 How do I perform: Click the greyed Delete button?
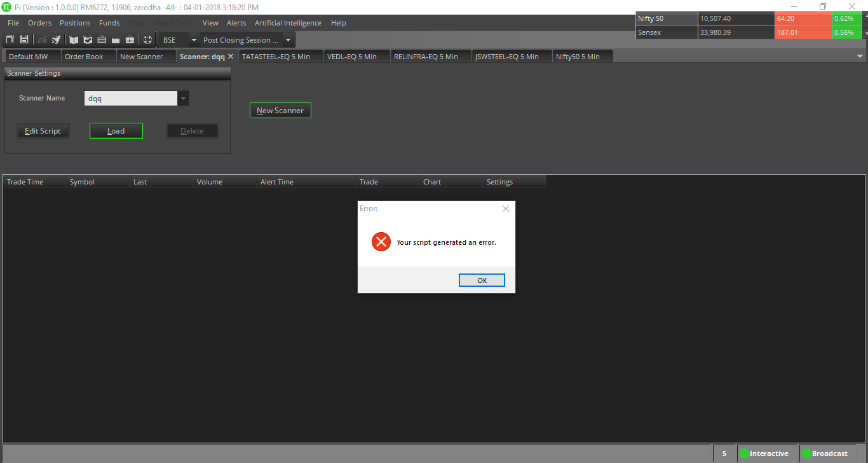pos(193,131)
